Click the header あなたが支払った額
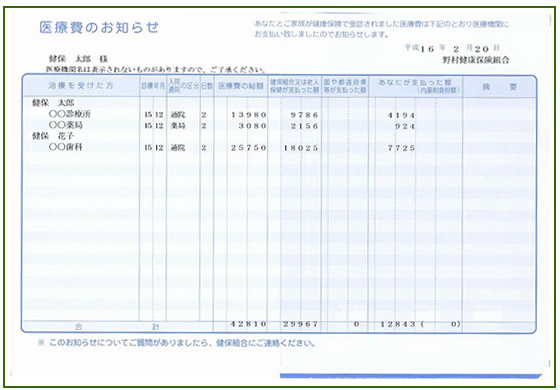 point(415,82)
